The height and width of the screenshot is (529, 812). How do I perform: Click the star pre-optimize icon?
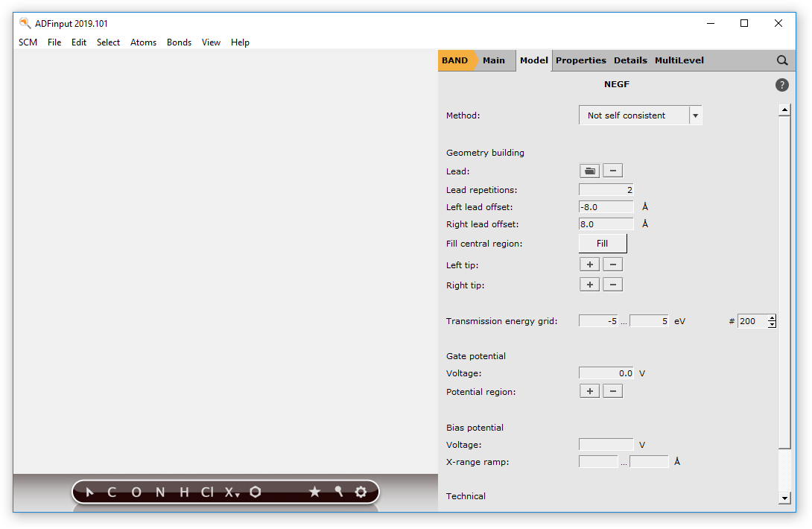tap(314, 492)
